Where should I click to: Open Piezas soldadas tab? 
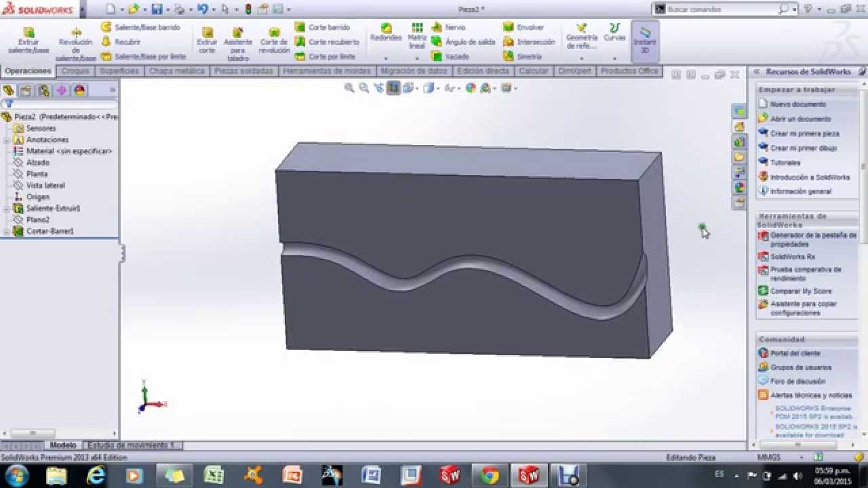[243, 71]
